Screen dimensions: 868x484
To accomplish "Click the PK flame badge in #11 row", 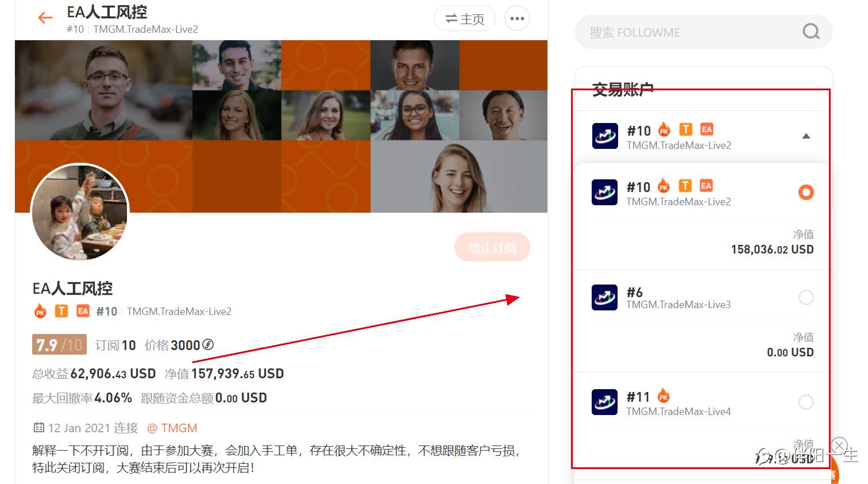I will [663, 395].
